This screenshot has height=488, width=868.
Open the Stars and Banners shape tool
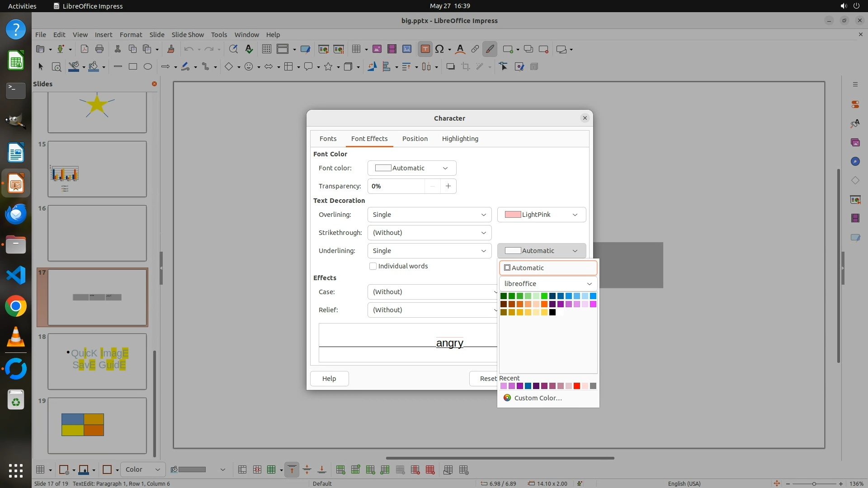(x=328, y=67)
